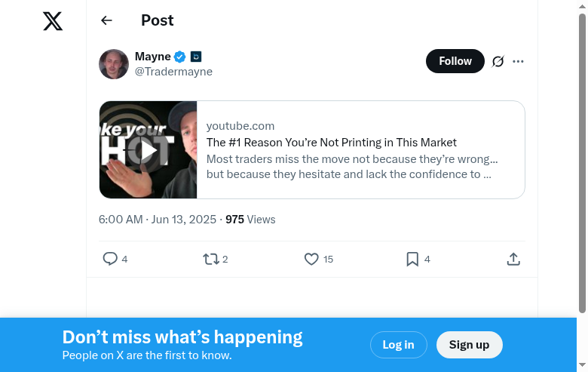Click the blue verified badge next to Mayne
The width and height of the screenshot is (588, 372).
click(x=180, y=57)
